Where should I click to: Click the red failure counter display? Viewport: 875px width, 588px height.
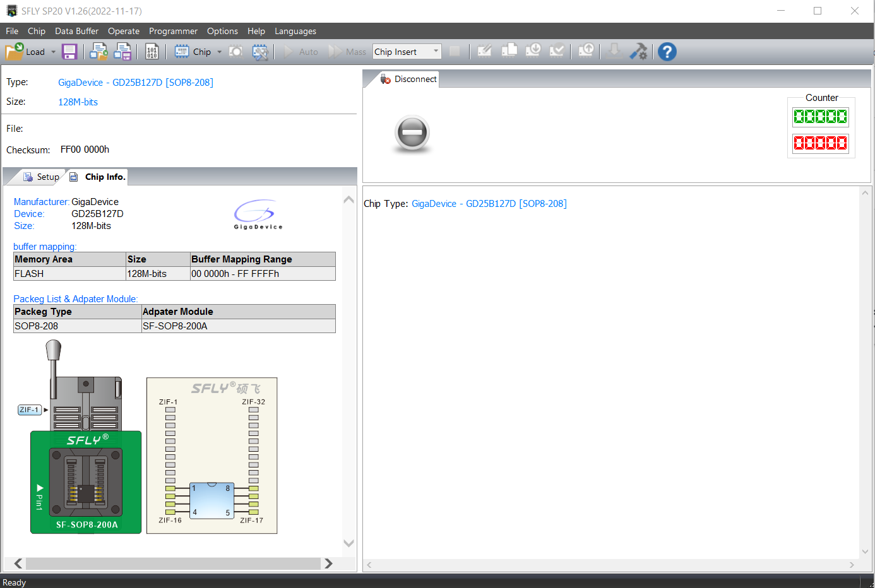tap(821, 143)
